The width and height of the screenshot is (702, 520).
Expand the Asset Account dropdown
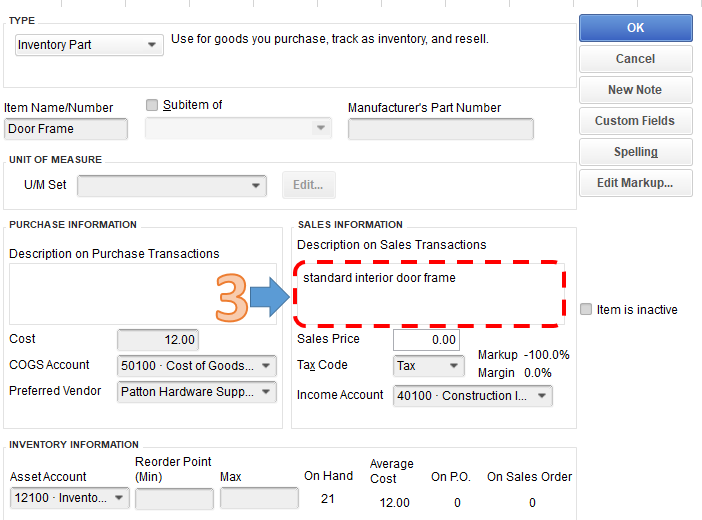[x=70, y=498]
